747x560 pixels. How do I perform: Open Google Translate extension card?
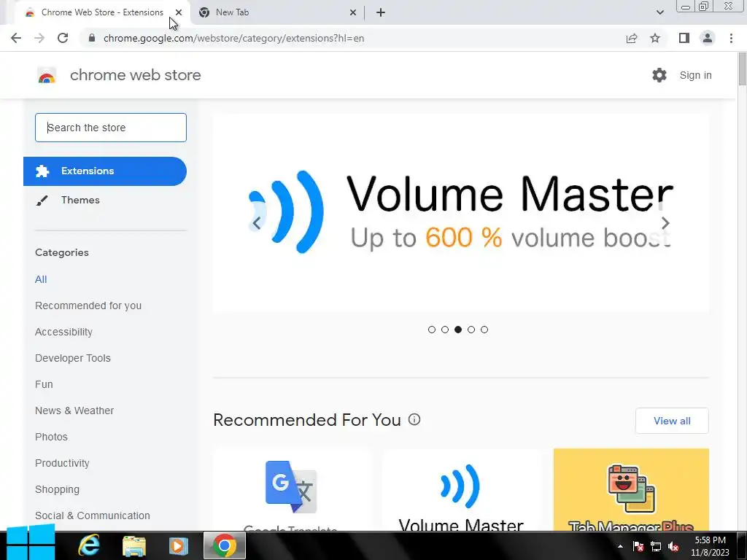tap(290, 491)
